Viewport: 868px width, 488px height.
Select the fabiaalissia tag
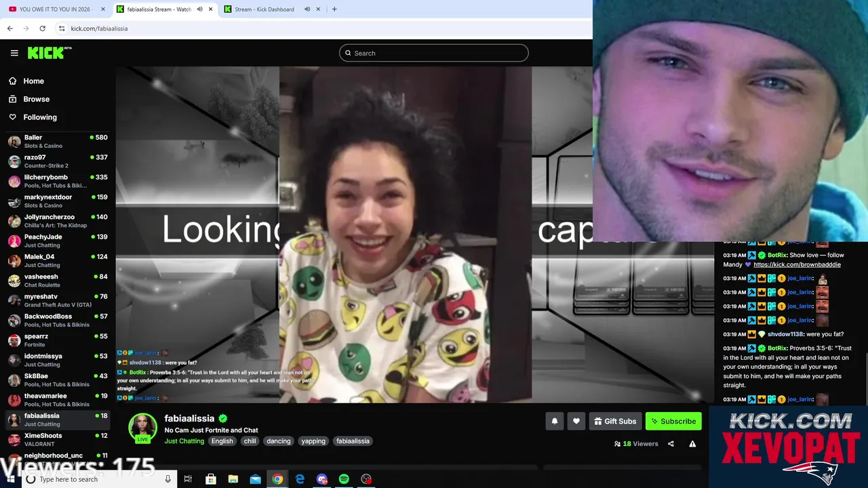click(x=353, y=441)
